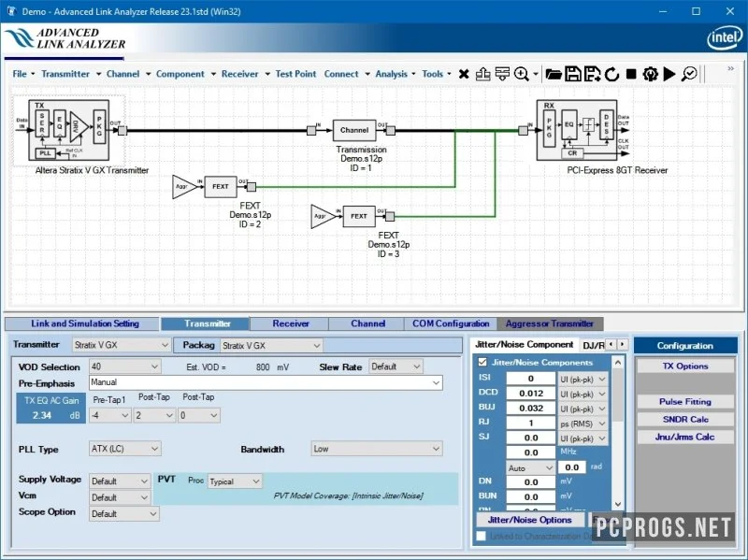Click the toolbar overflow double chevron
The image size is (748, 560).
click(x=730, y=68)
